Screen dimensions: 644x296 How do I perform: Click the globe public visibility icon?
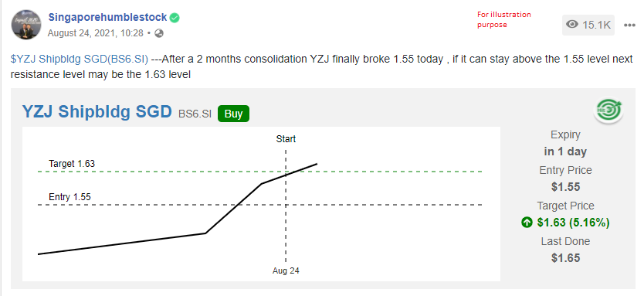[x=159, y=33]
